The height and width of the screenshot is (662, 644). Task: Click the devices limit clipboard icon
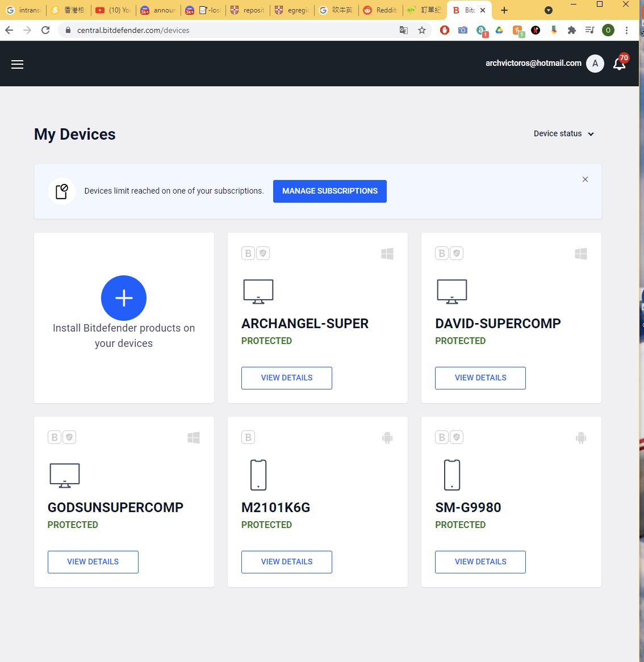tap(62, 191)
